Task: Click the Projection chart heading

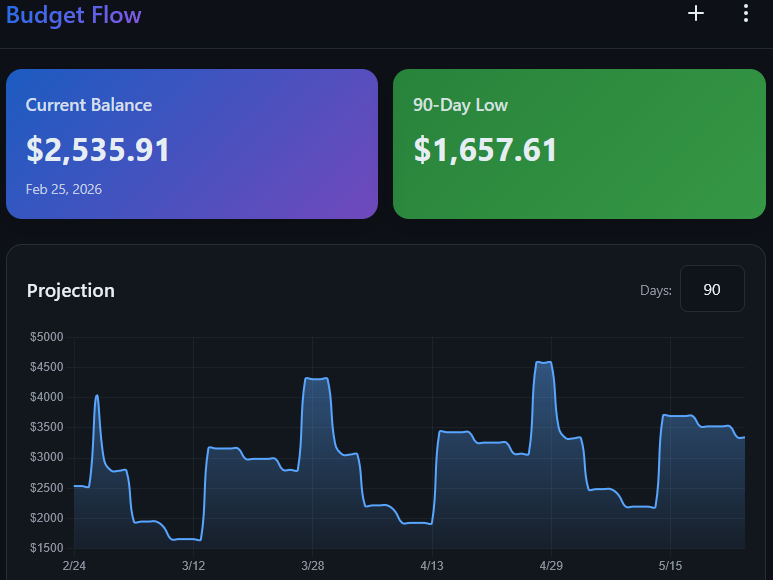Action: coord(71,291)
